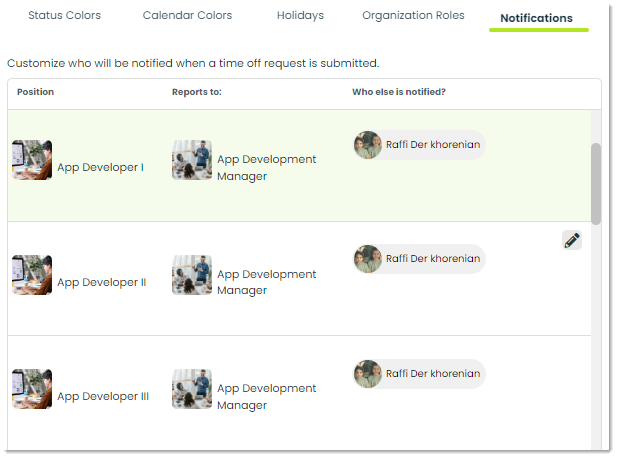This screenshot has height=458, width=617.
Task: Select Raffi Der khorenian chip in App Developer III row
Action: click(x=419, y=374)
